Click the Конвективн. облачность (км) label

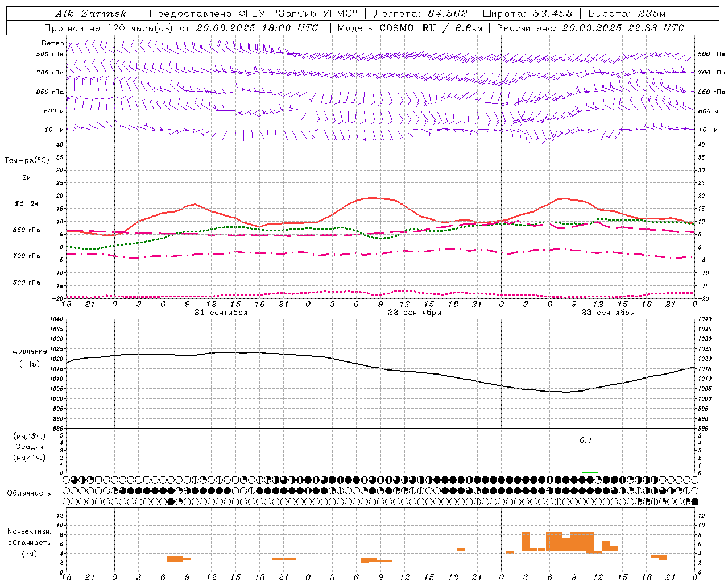[30, 542]
